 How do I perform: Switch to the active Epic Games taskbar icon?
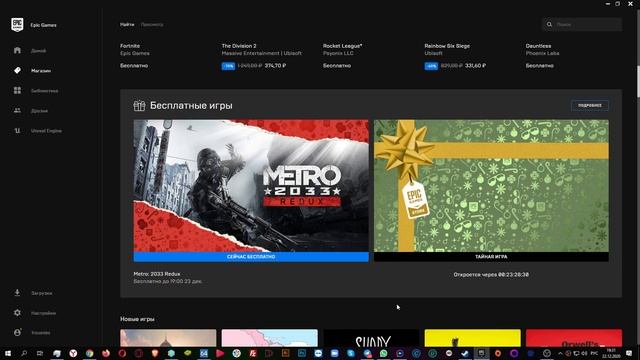(481, 353)
